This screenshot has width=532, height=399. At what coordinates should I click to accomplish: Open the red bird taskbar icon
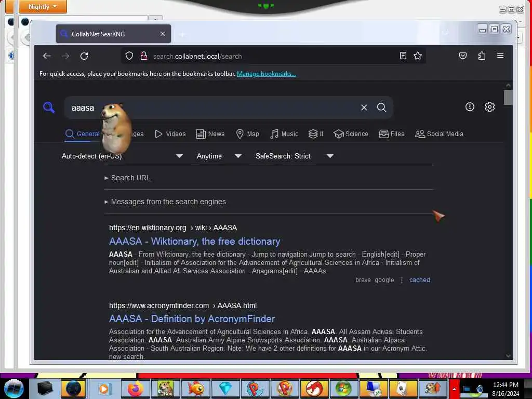click(x=314, y=388)
